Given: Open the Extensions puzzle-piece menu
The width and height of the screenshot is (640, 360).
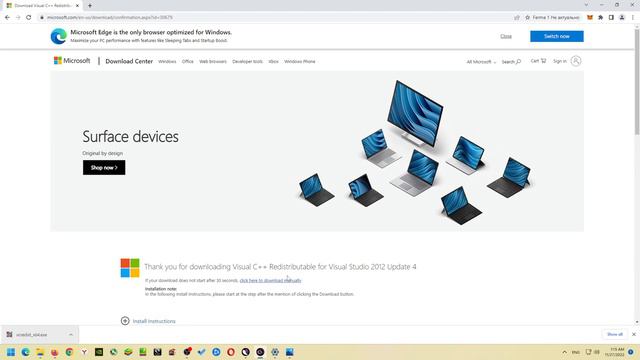Looking at the screenshot, I should click(x=600, y=18).
